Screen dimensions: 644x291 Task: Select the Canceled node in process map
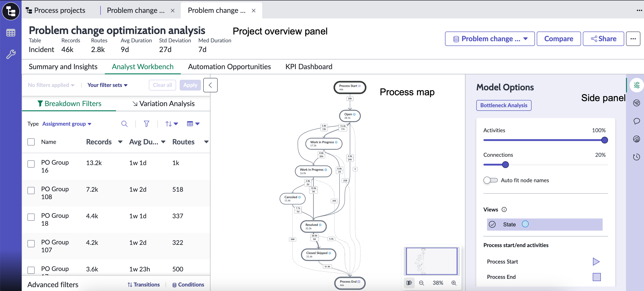pos(293,199)
